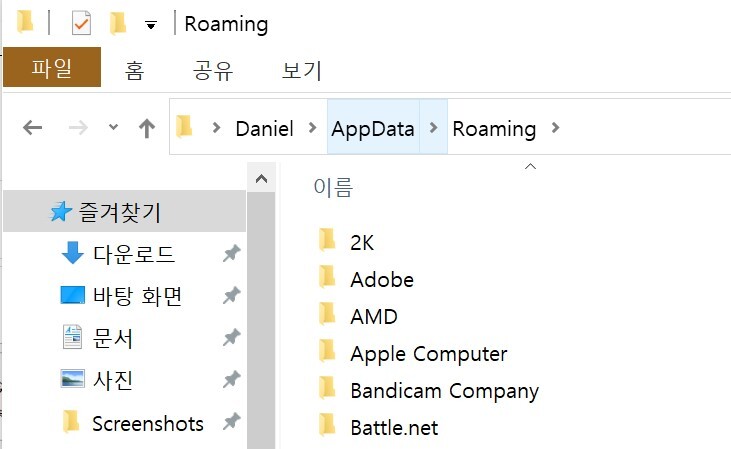Click the pin icon next to 바탕 화면
The height and width of the screenshot is (449, 731).
click(x=232, y=295)
